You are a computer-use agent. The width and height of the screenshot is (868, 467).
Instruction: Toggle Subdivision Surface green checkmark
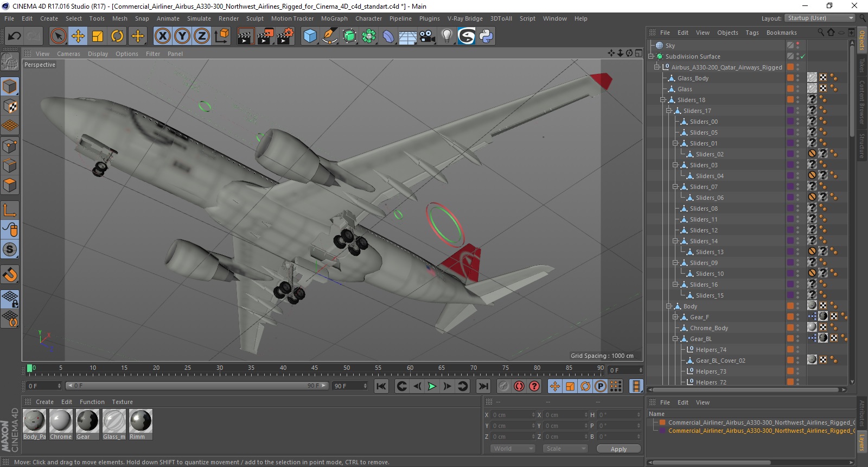pos(802,56)
